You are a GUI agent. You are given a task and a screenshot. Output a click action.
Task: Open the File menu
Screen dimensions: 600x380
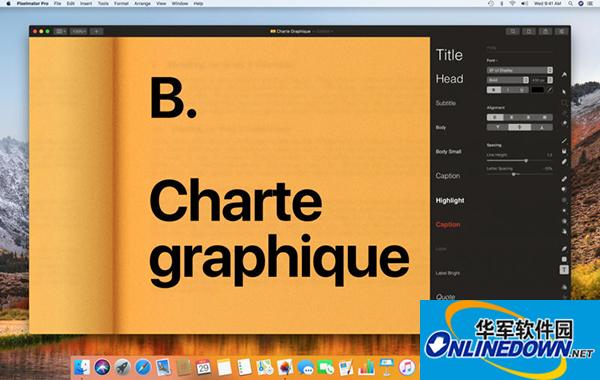point(57,3)
